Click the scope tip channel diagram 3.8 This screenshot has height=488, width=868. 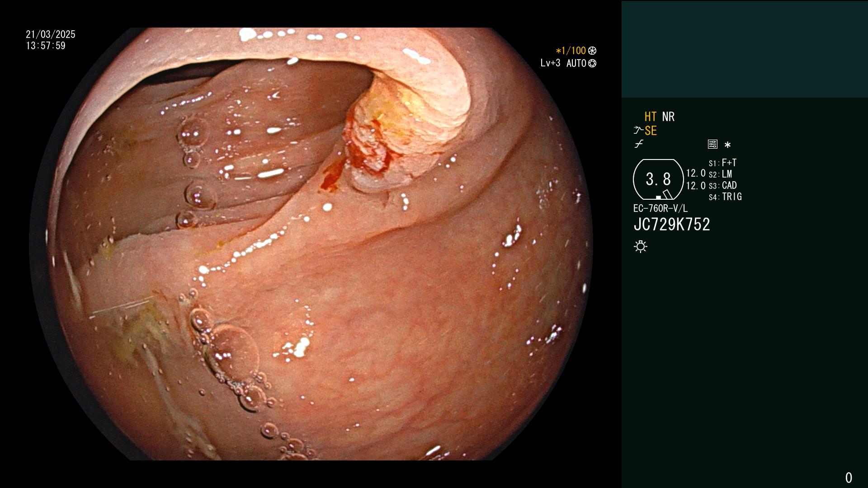(x=658, y=179)
